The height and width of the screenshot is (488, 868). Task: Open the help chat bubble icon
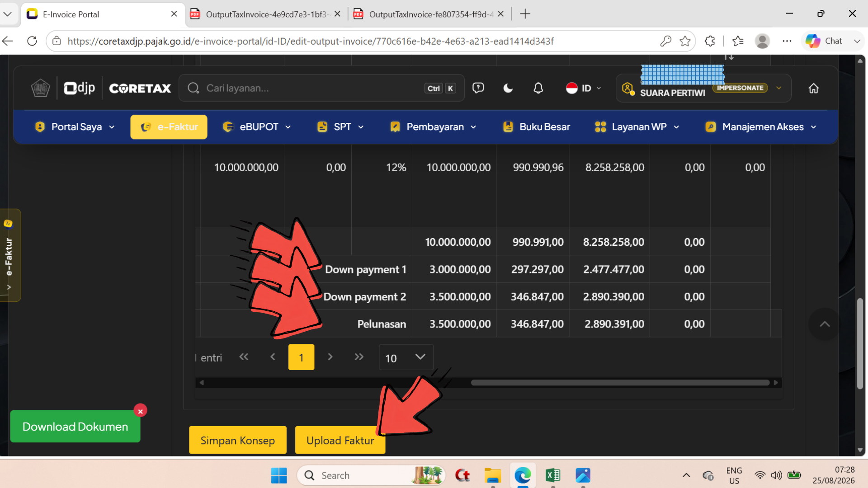[x=478, y=88]
